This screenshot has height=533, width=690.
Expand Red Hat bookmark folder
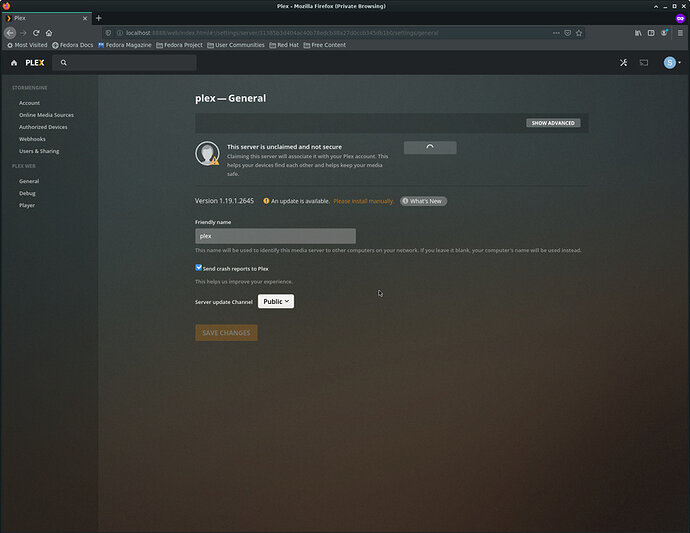(284, 45)
